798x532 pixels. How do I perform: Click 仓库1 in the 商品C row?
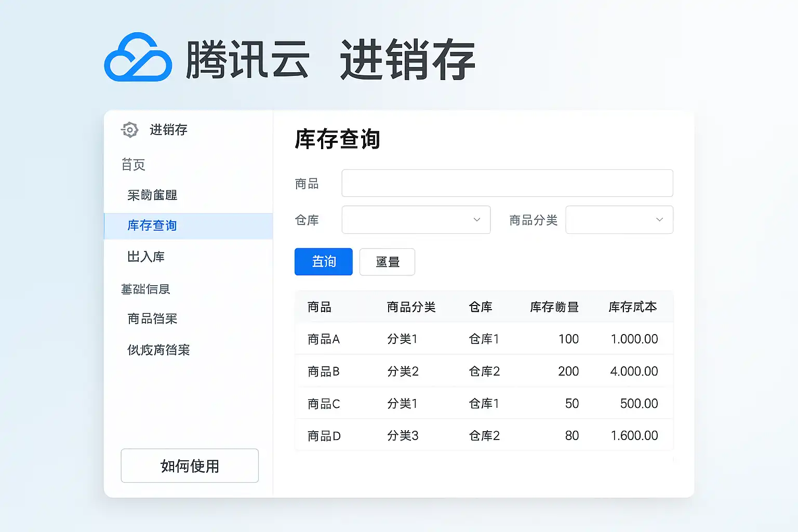(484, 404)
